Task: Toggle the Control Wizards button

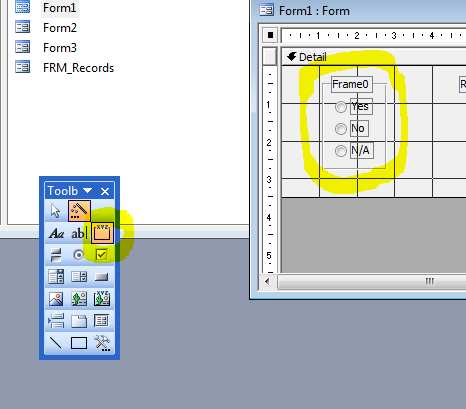Action: tap(79, 211)
